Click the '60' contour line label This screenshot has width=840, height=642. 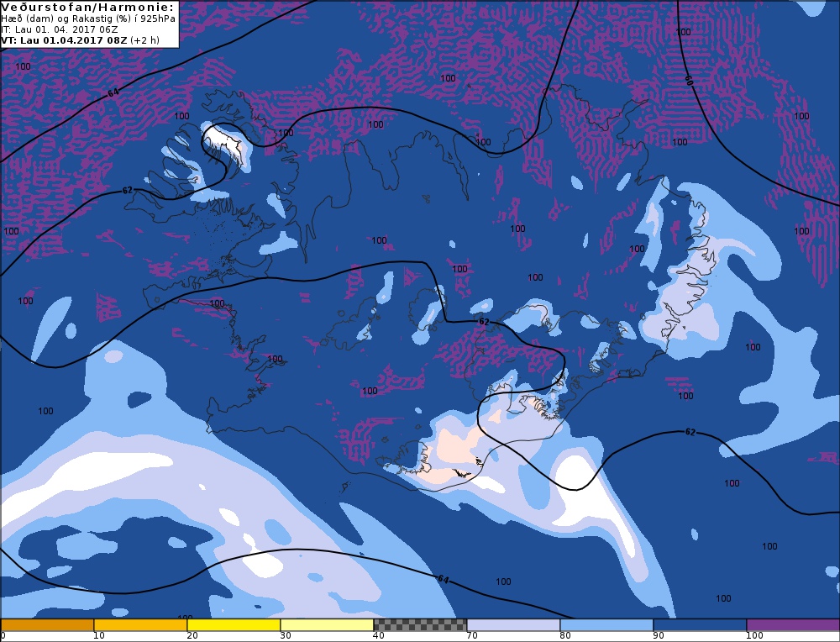coord(689,81)
